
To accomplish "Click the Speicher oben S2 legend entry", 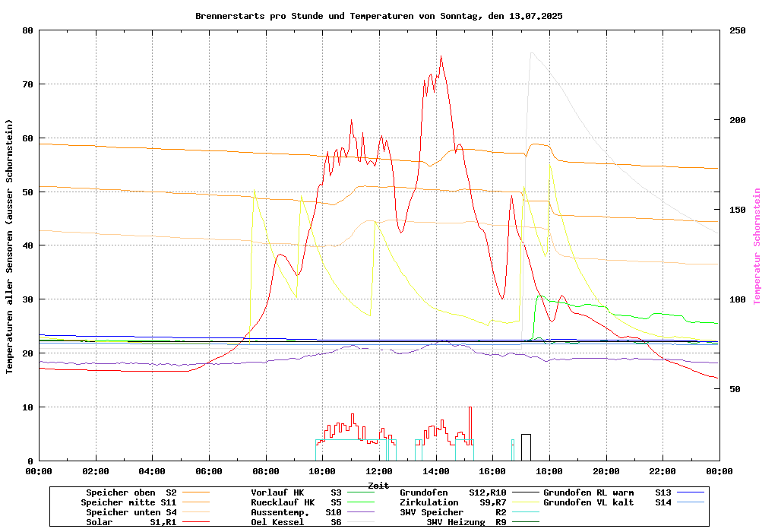I will [131, 492].
